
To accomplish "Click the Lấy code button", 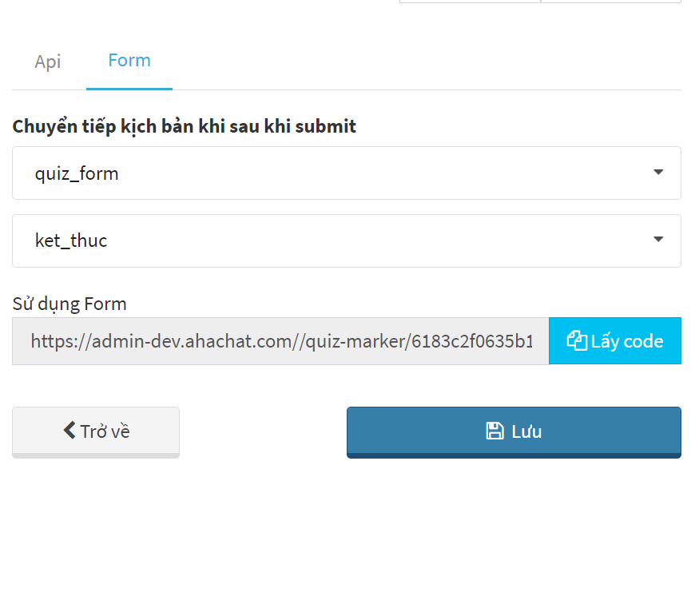I will click(x=615, y=341).
